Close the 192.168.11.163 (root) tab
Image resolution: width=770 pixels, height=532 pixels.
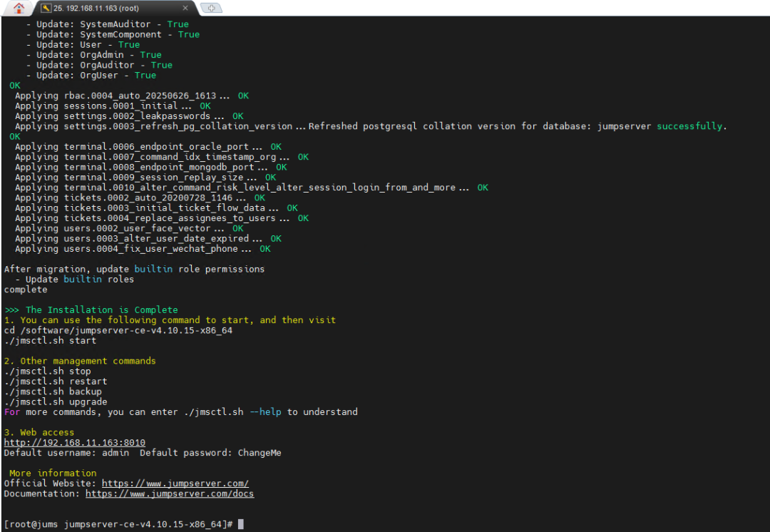(185, 8)
